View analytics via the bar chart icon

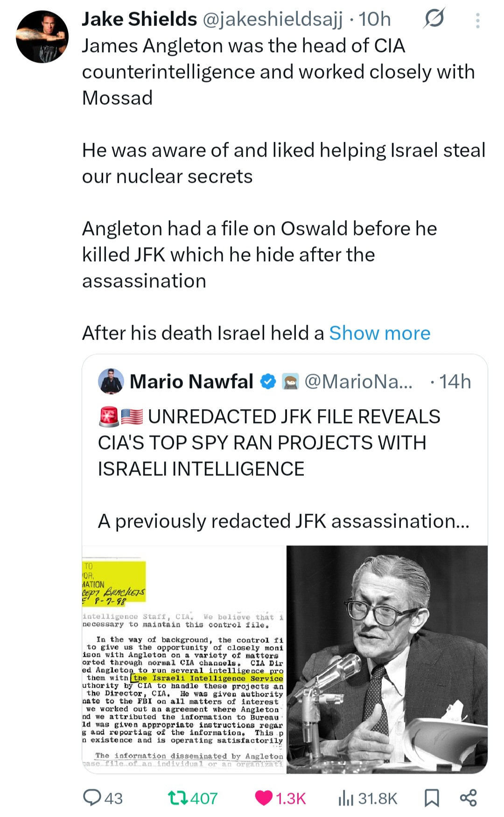click(x=346, y=798)
